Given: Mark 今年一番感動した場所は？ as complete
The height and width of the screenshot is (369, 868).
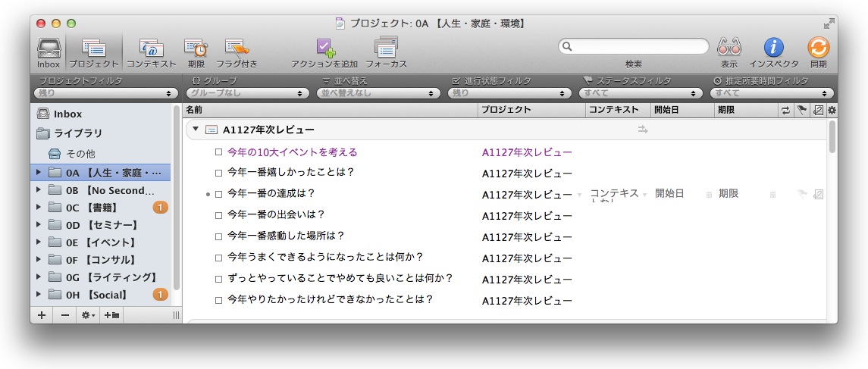Looking at the screenshot, I should point(218,236).
